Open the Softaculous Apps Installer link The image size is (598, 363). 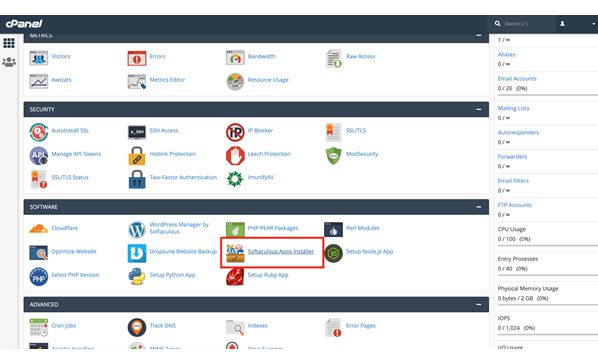click(x=281, y=251)
